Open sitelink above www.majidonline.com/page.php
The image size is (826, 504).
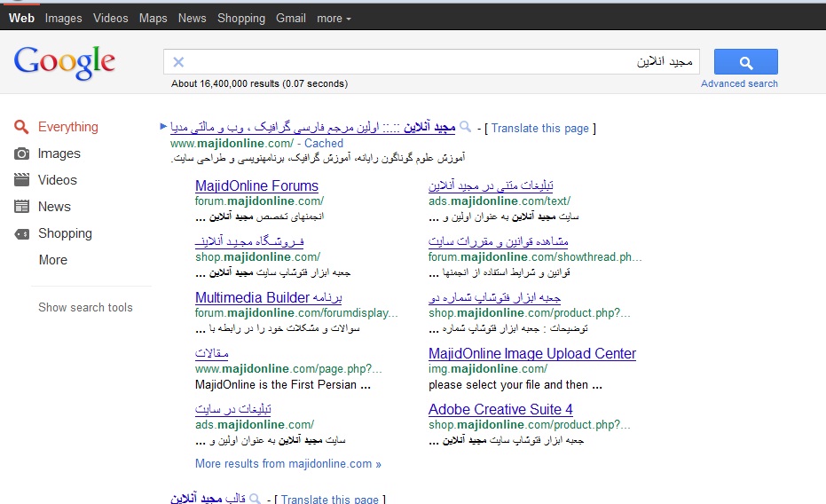coord(211,353)
